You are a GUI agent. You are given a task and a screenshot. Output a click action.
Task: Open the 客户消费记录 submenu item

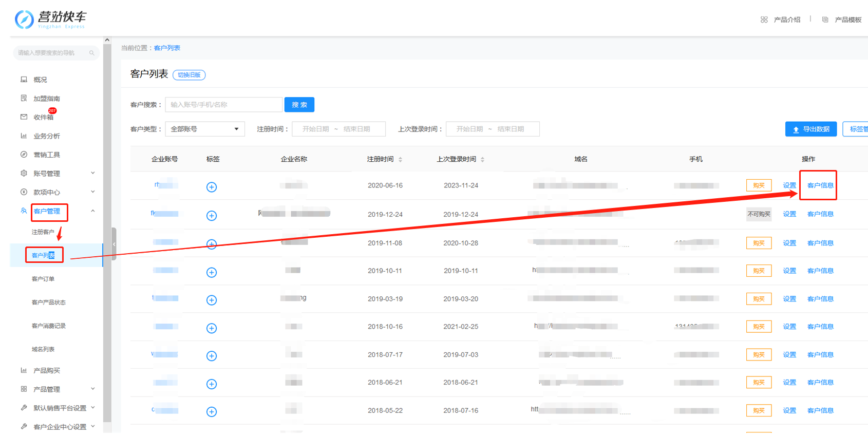(49, 326)
